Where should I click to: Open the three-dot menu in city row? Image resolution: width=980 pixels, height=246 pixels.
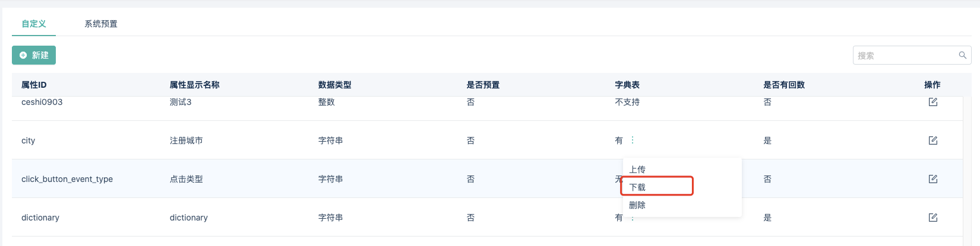(633, 140)
